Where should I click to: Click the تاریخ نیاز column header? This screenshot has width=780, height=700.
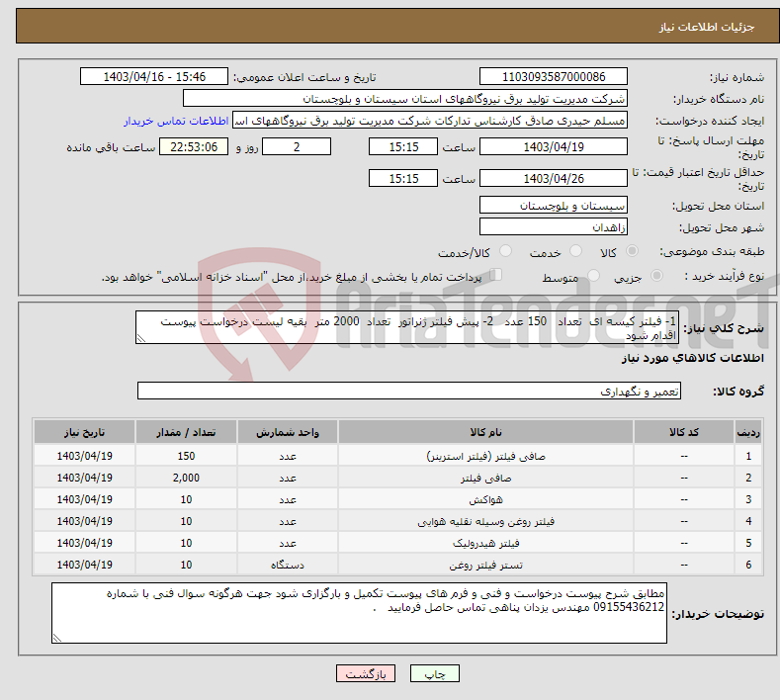coord(85,432)
